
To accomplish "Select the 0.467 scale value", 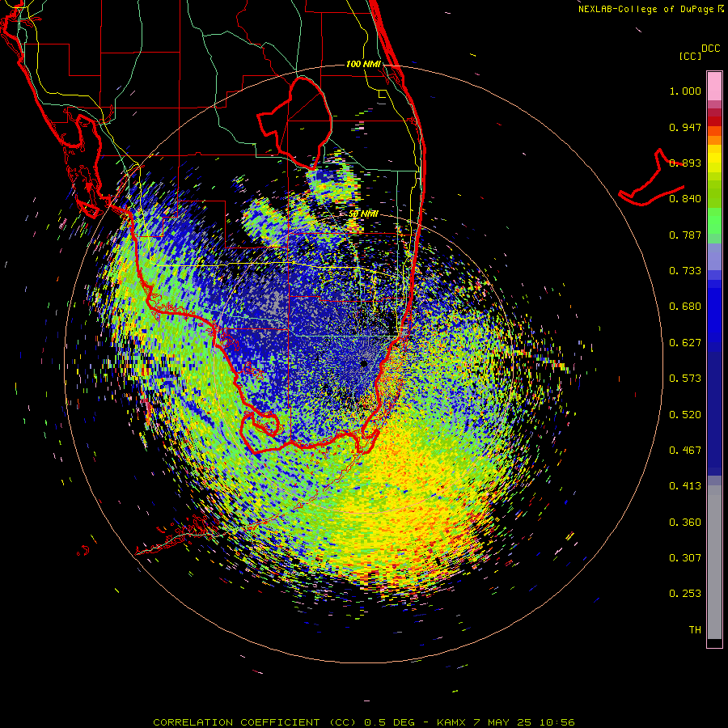I will [x=685, y=451].
